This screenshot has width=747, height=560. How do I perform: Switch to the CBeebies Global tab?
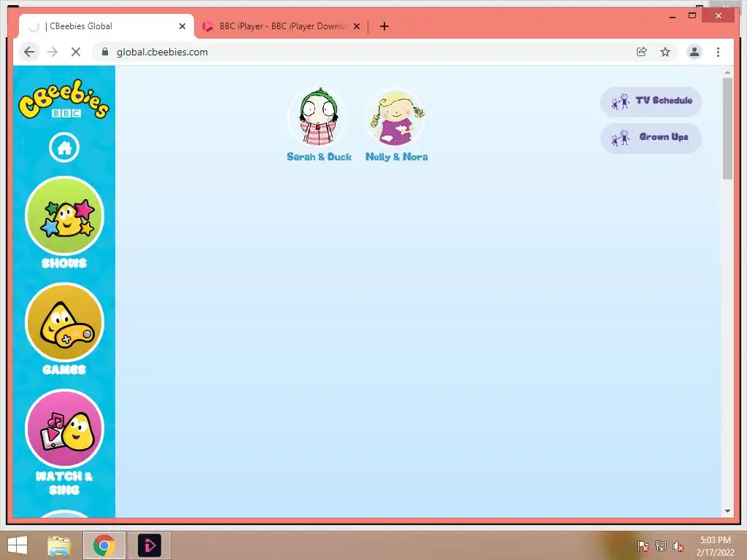pyautogui.click(x=107, y=26)
